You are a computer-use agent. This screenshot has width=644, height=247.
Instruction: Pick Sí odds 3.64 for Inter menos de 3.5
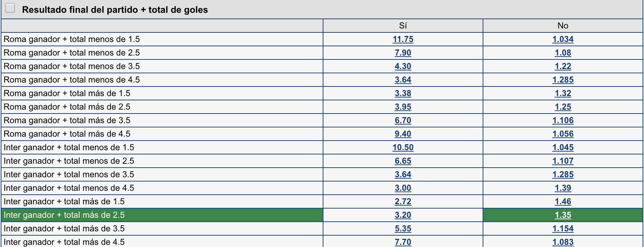(403, 174)
